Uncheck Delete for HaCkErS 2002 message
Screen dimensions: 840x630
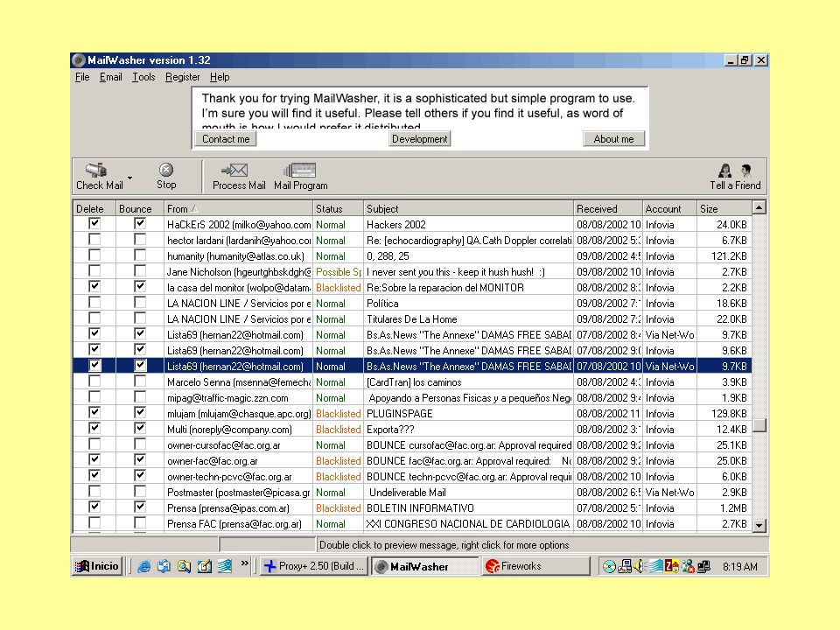(x=94, y=223)
